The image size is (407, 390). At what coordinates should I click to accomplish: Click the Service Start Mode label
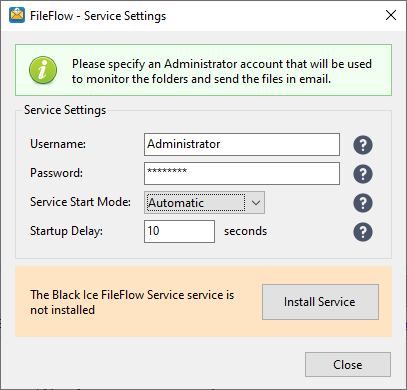(80, 202)
